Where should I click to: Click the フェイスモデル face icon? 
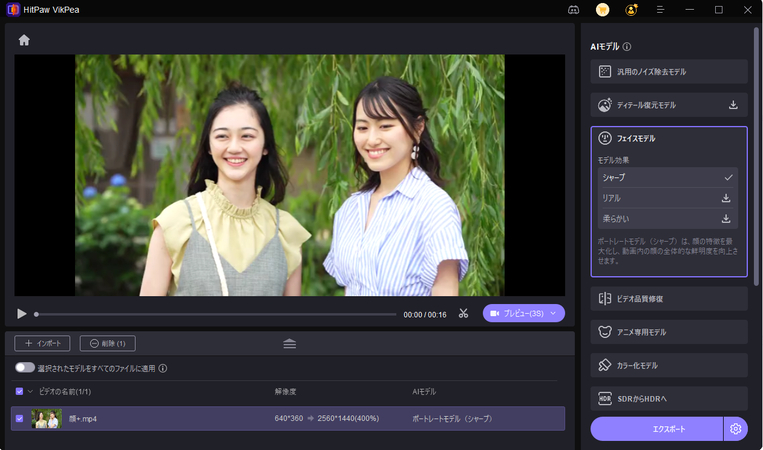click(604, 138)
